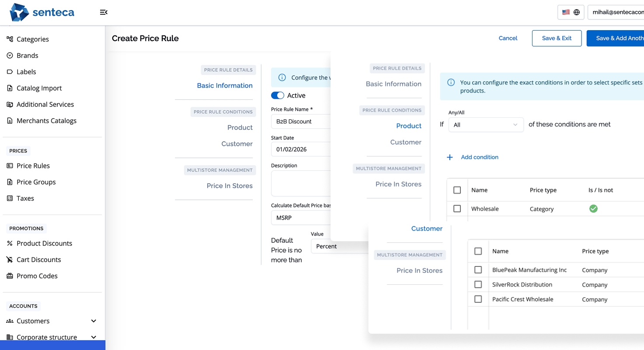Open Promo Codes using its icon

[x=9, y=276]
